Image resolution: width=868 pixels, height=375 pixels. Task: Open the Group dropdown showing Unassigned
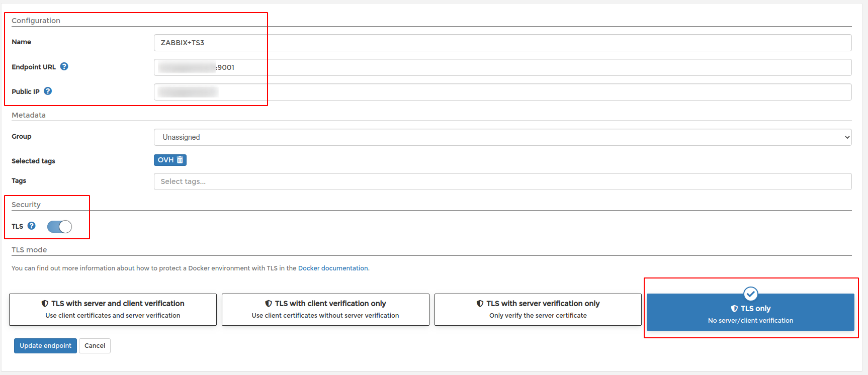502,137
